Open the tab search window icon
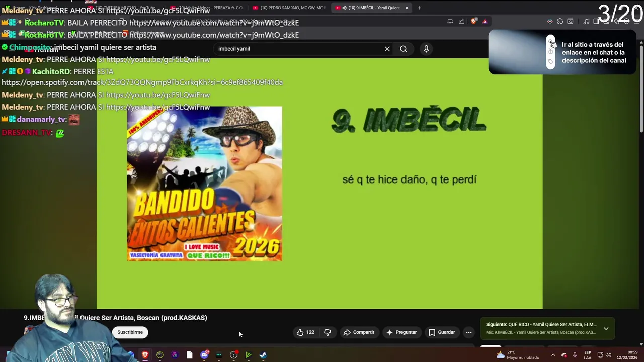The image size is (644, 362). [x=570, y=21]
